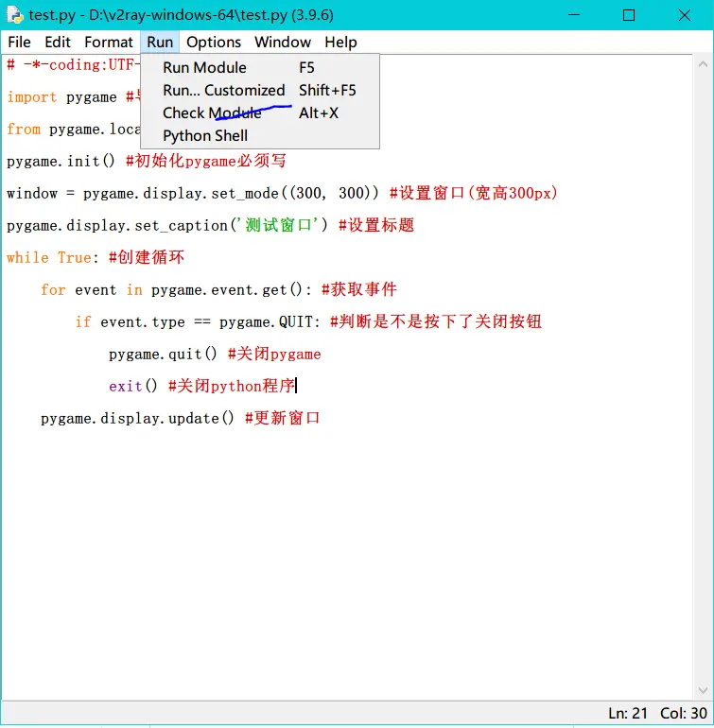Open the Edit menu

58,43
